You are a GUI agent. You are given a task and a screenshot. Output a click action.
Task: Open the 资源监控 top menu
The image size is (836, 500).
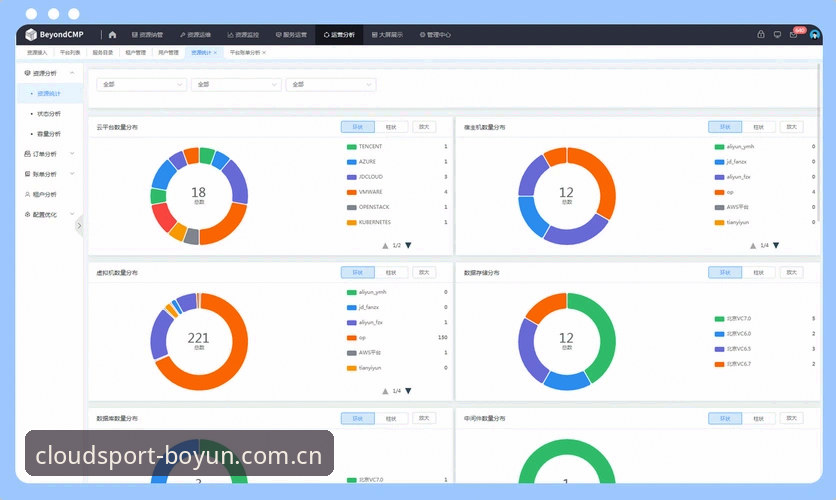point(243,35)
